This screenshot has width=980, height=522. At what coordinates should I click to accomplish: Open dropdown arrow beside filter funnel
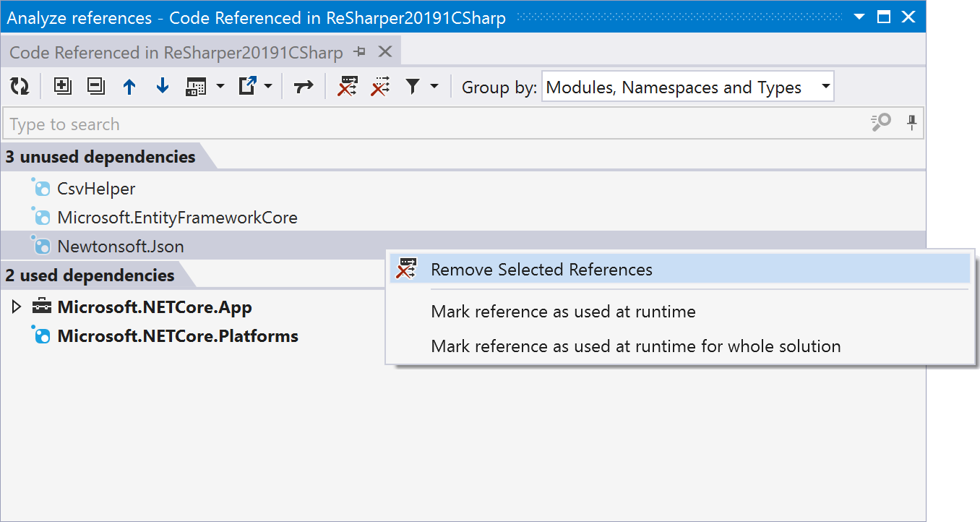click(434, 87)
